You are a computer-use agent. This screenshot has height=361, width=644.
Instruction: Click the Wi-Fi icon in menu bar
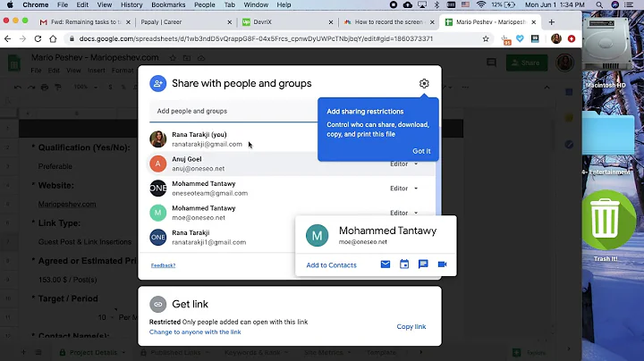click(x=481, y=5)
